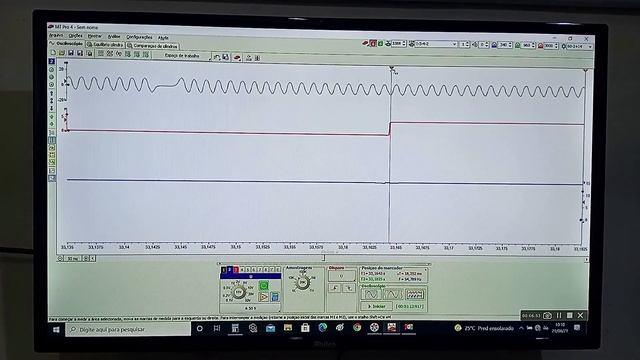
Task: Click the new file toolbar icon
Action: coord(53,53)
